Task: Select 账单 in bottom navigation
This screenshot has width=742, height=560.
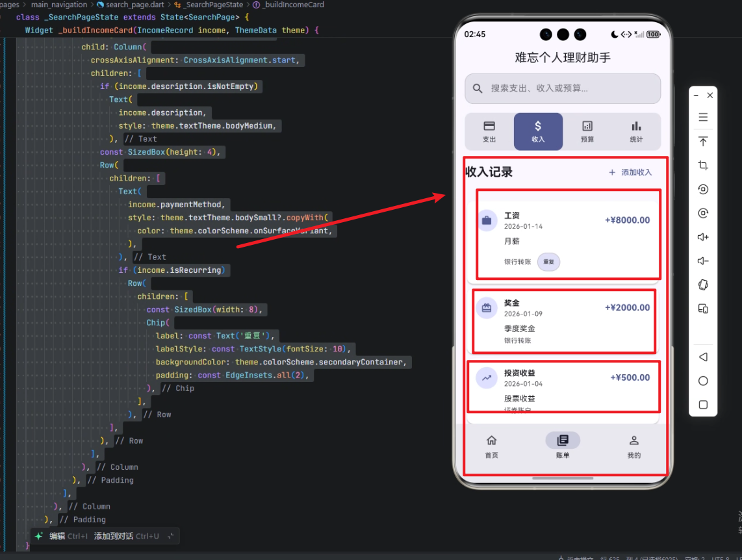Action: tap(563, 446)
